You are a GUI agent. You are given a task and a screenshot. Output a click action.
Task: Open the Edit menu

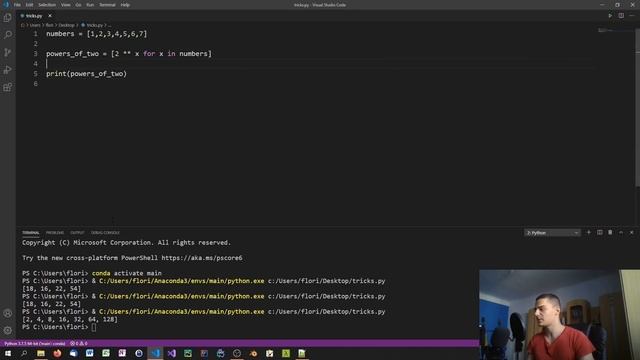[29, 5]
